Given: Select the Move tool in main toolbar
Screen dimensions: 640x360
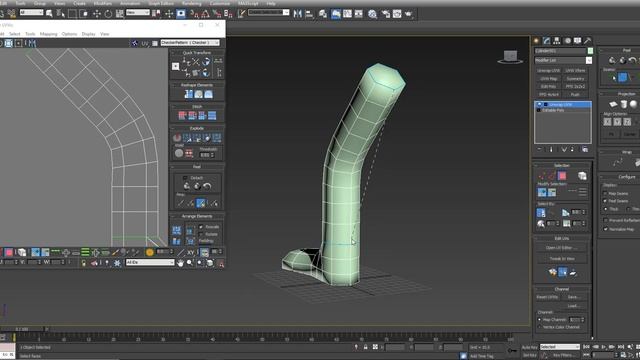Looking at the screenshot, I should [97, 14].
